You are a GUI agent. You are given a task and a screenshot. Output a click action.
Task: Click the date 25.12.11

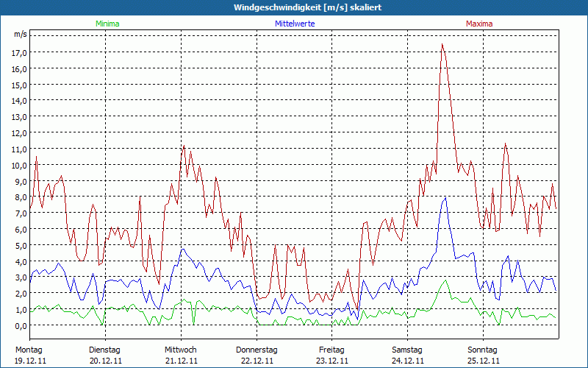pos(484,361)
